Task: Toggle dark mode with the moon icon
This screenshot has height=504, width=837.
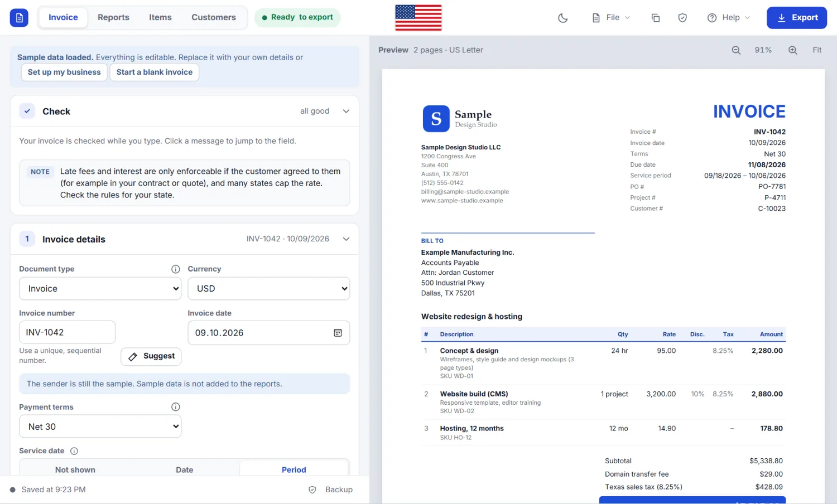Action: [563, 18]
